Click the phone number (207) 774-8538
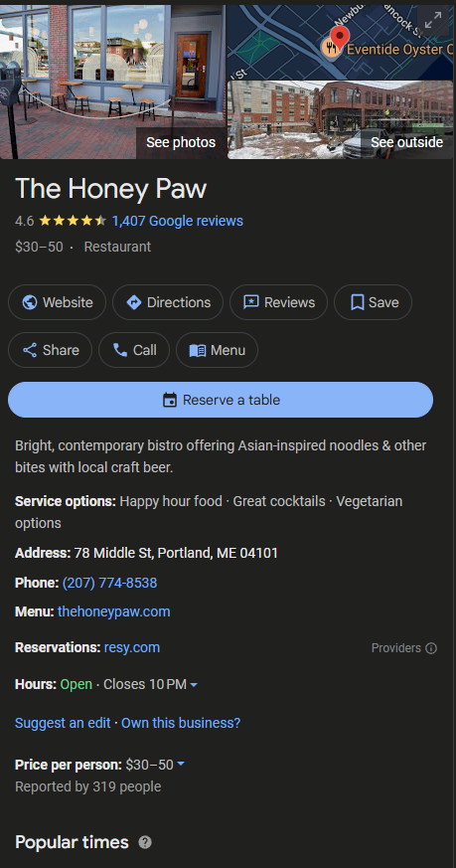Screen dimensions: 456x868 [x=109, y=583]
